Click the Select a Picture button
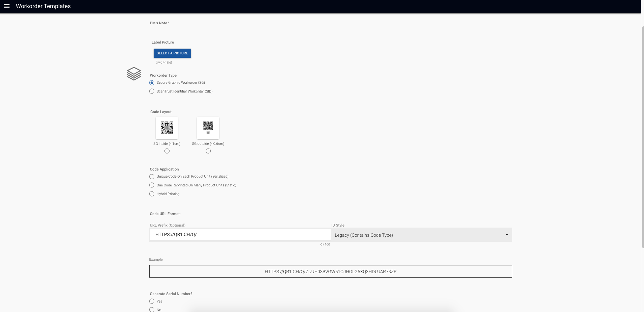Image resolution: width=644 pixels, height=312 pixels. (172, 53)
